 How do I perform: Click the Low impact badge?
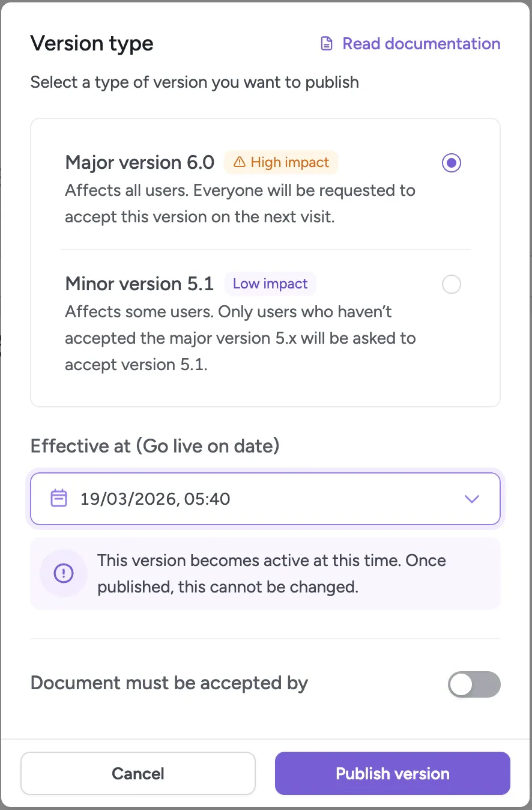(270, 284)
